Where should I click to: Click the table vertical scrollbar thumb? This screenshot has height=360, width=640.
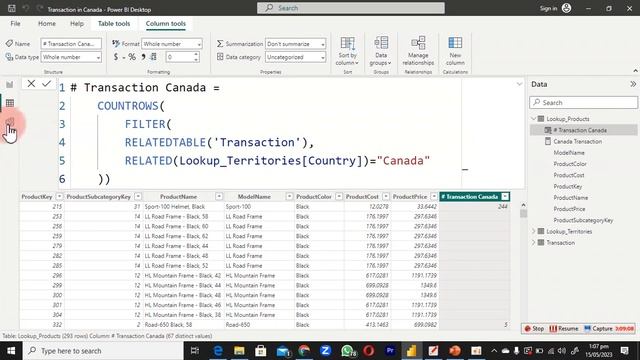[523, 213]
